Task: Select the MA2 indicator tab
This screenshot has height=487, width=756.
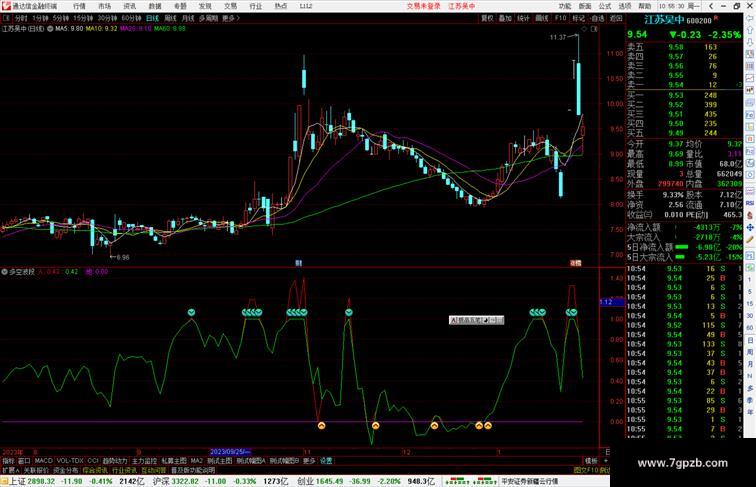Action: (197, 461)
